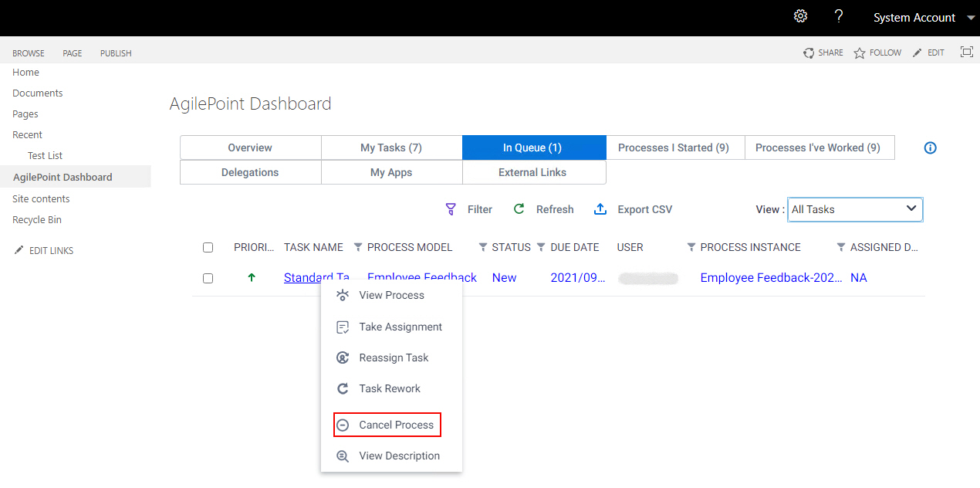This screenshot has width=980, height=488.
Task: Click the Filter funnel icon
Action: [451, 209]
